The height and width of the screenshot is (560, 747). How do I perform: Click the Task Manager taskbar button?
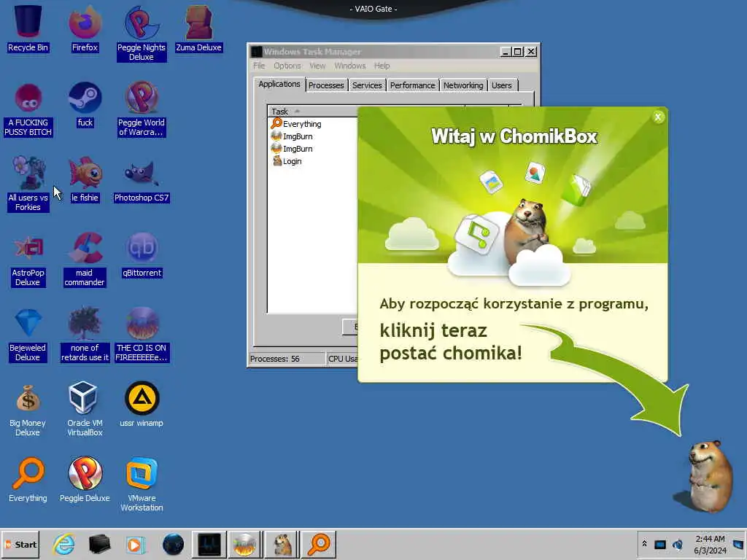209,544
